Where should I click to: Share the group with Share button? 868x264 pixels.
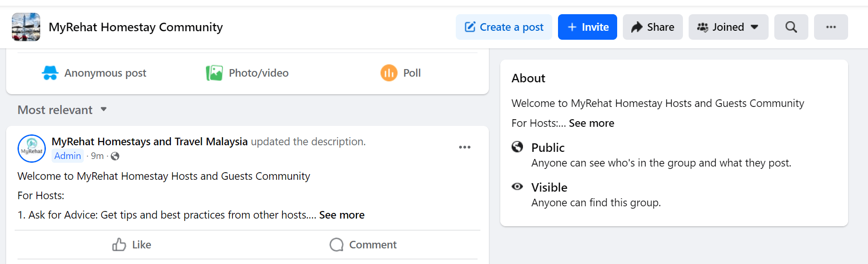[653, 27]
